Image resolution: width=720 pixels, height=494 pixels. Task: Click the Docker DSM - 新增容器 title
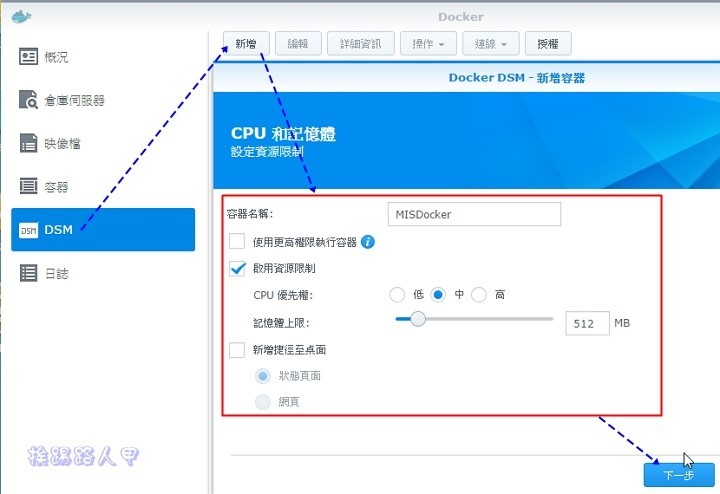(517, 78)
